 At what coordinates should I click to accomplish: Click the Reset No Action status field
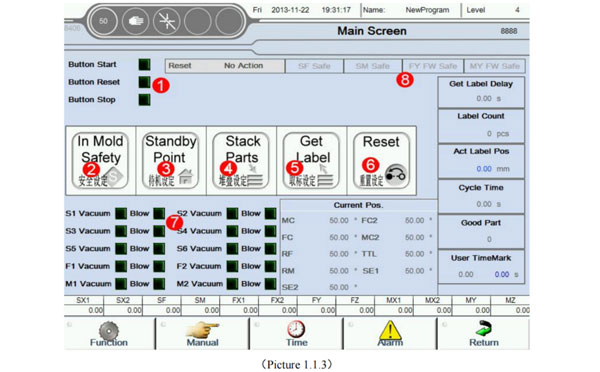point(225,66)
